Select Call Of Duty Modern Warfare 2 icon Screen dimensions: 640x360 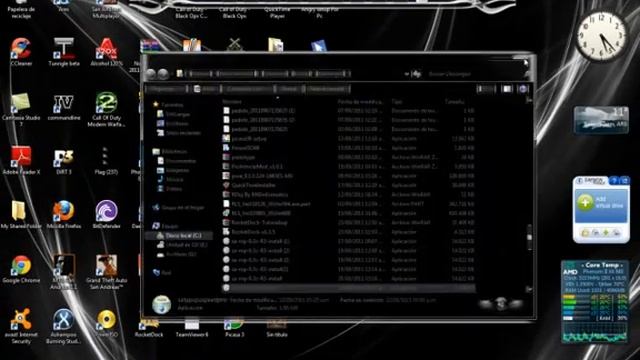pyautogui.click(x=106, y=109)
